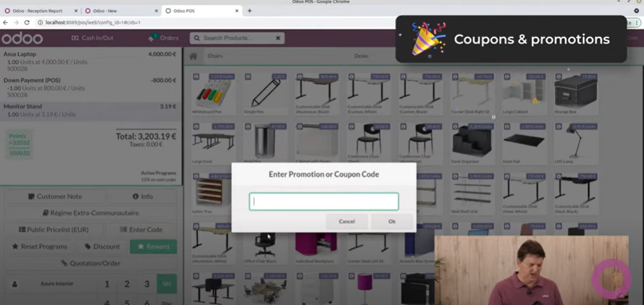Viewport: 644px width, 305px height.
Task: Focus the promotion or coupon code input field
Action: point(323,202)
